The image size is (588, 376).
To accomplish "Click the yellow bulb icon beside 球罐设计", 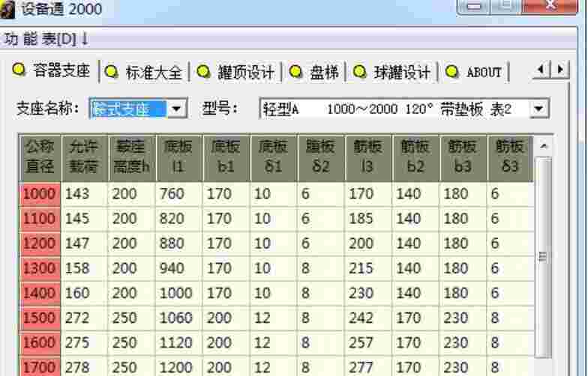I will pyautogui.click(x=360, y=71).
